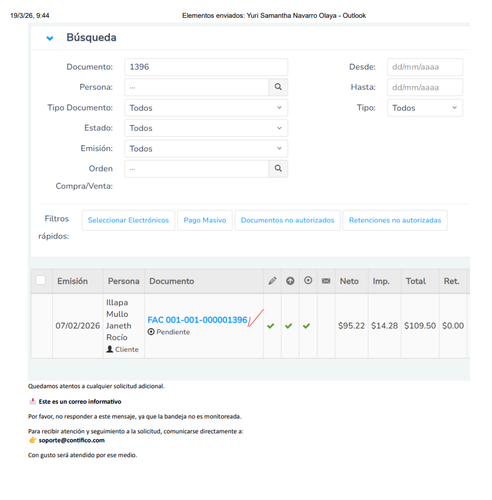Click green check under the upload column
This screenshot has width=492, height=500.
tap(289, 326)
